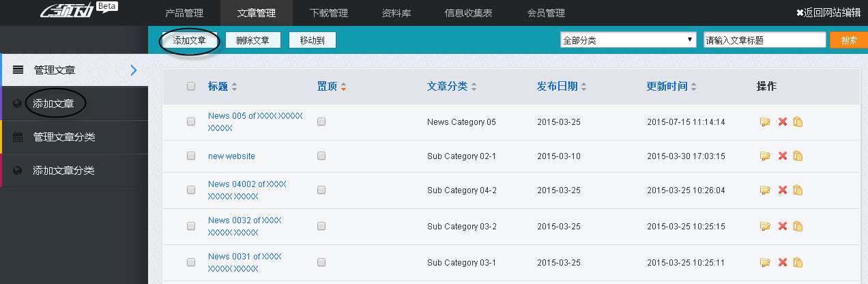Edit the News 0032 article
This screenshot has width=868, height=284.
[x=765, y=226]
